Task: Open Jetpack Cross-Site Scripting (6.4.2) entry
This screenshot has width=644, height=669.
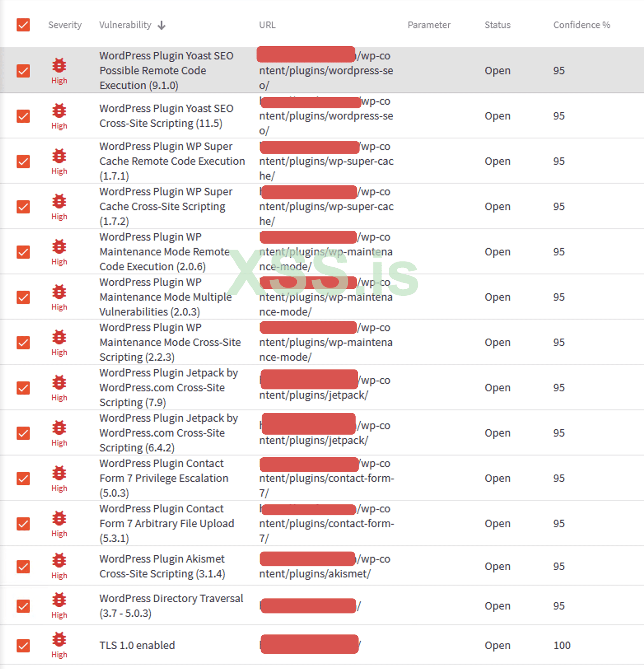Action: 169,433
